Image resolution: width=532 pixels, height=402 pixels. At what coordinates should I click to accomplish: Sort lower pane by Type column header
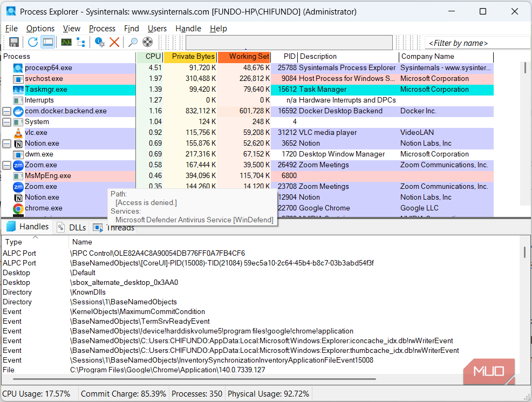pyautogui.click(x=35, y=242)
